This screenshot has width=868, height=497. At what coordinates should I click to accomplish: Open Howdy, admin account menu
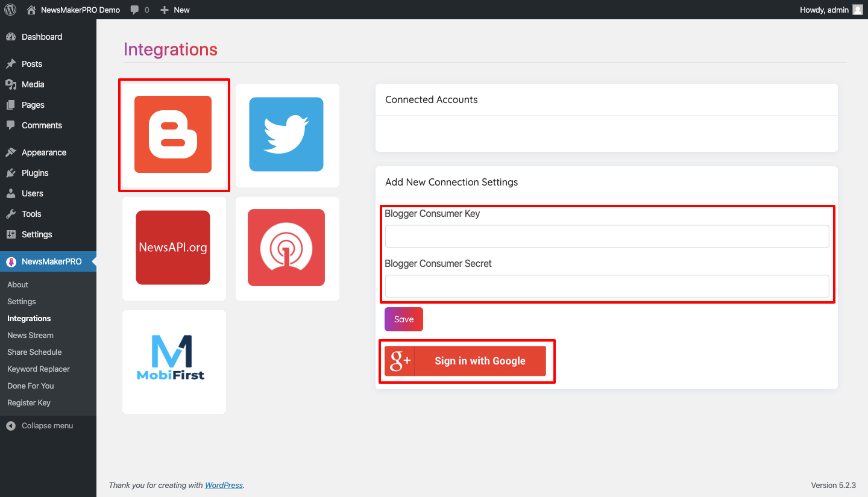pyautogui.click(x=831, y=10)
